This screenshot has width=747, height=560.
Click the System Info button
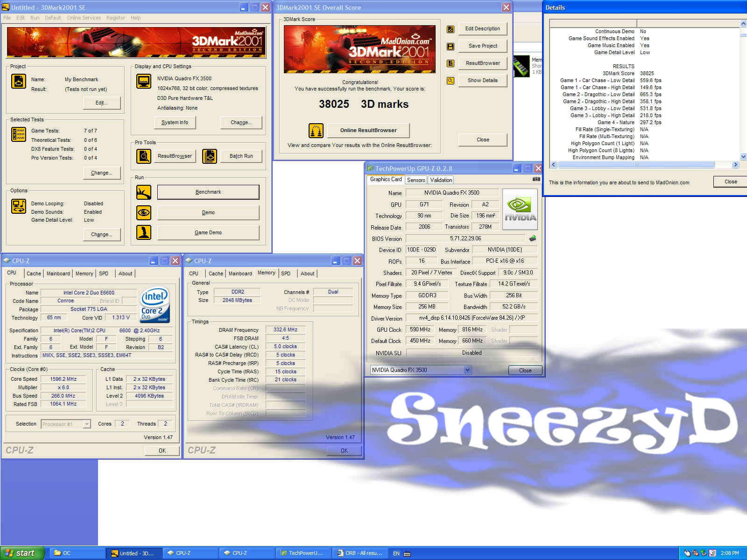[x=175, y=122]
